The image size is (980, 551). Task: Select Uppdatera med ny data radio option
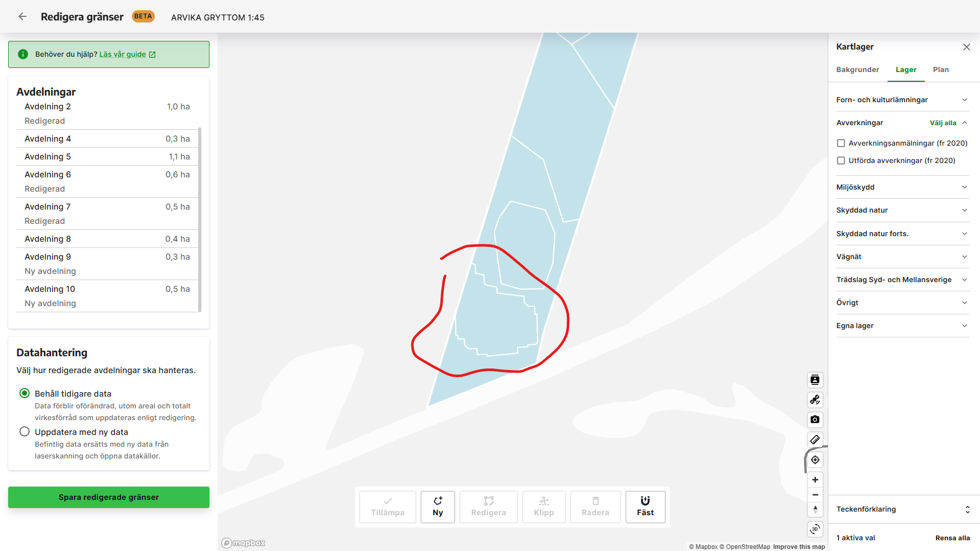(25, 431)
